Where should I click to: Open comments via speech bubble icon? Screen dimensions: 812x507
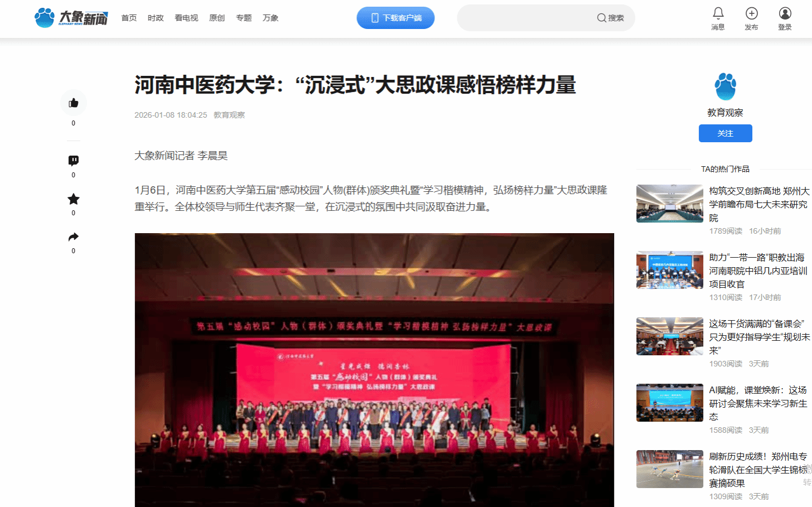click(74, 161)
